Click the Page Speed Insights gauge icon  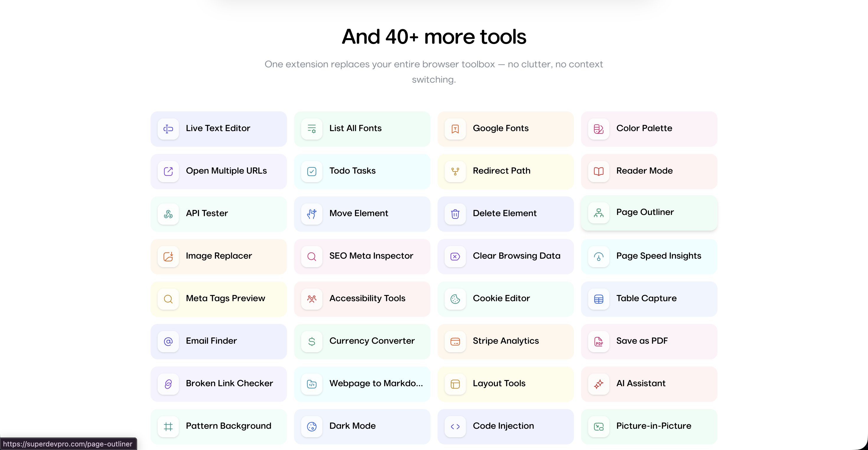pos(599,256)
